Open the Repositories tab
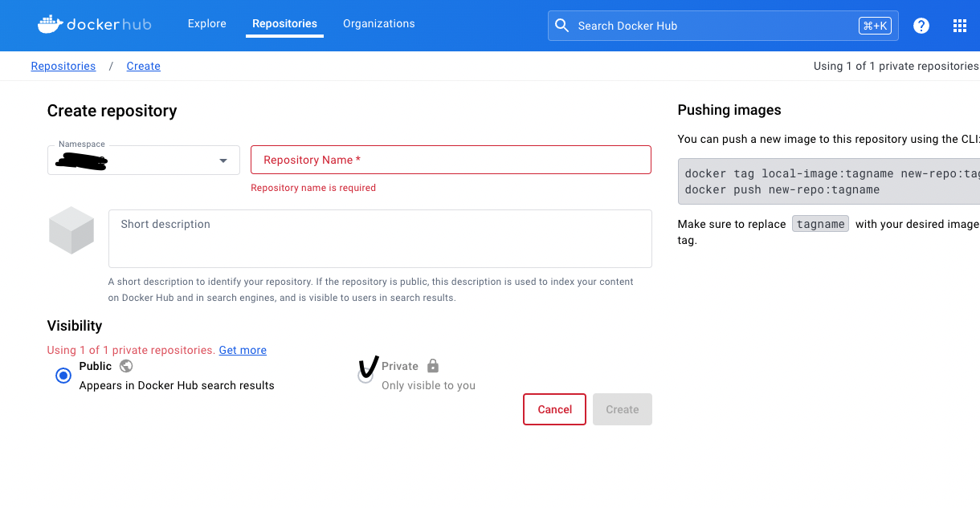The height and width of the screenshot is (508, 980). pos(284,24)
